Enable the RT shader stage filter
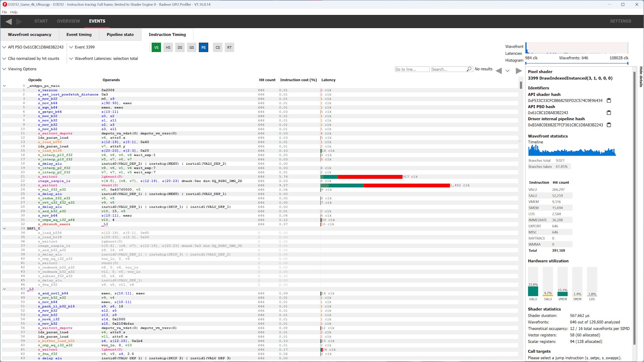 [229, 47]
